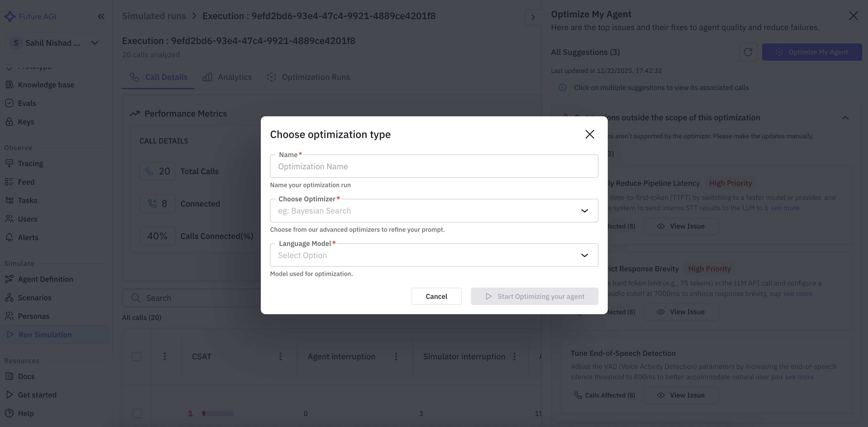Collapse the left navigation sidebar
Image resolution: width=868 pixels, height=427 pixels.
pyautogui.click(x=101, y=16)
